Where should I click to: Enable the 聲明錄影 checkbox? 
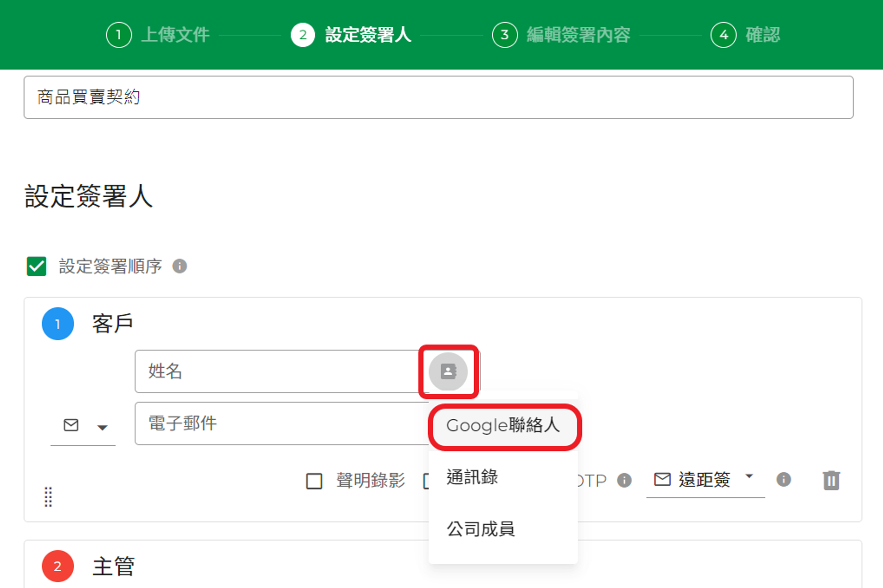[x=314, y=481]
